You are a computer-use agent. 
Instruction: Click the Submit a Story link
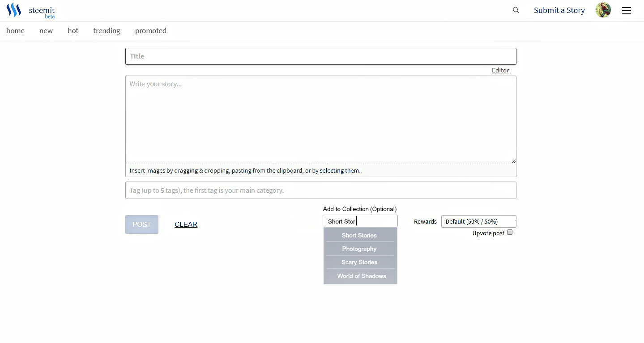tap(559, 10)
